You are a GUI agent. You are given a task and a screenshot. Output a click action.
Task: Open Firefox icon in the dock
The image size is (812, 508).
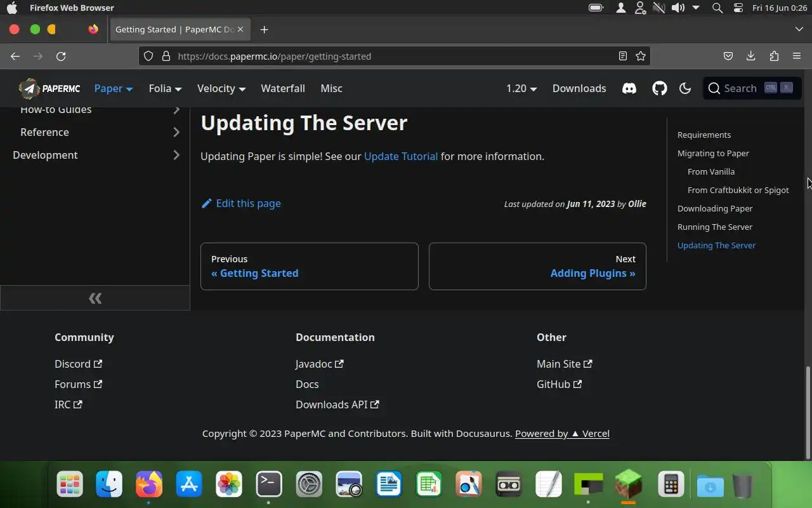click(149, 485)
